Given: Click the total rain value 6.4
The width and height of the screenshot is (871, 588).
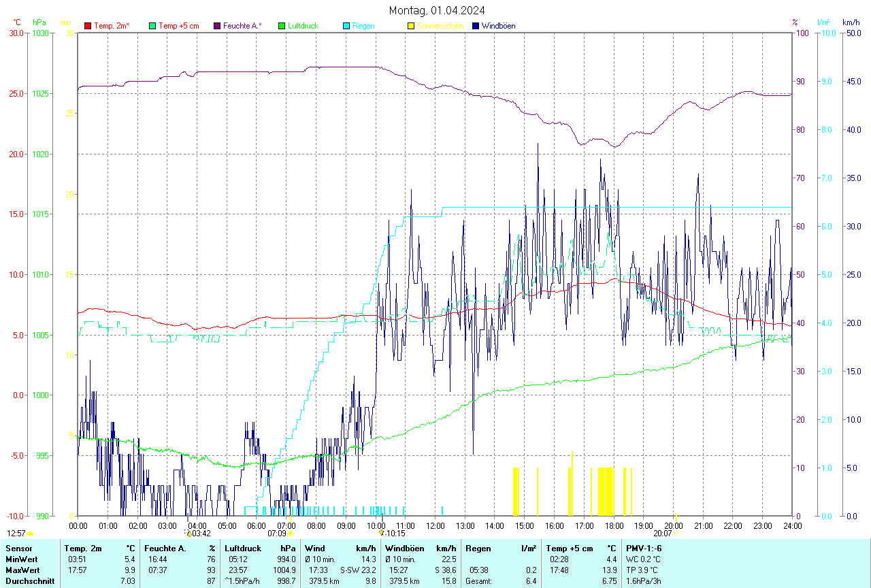Looking at the screenshot, I should (531, 581).
